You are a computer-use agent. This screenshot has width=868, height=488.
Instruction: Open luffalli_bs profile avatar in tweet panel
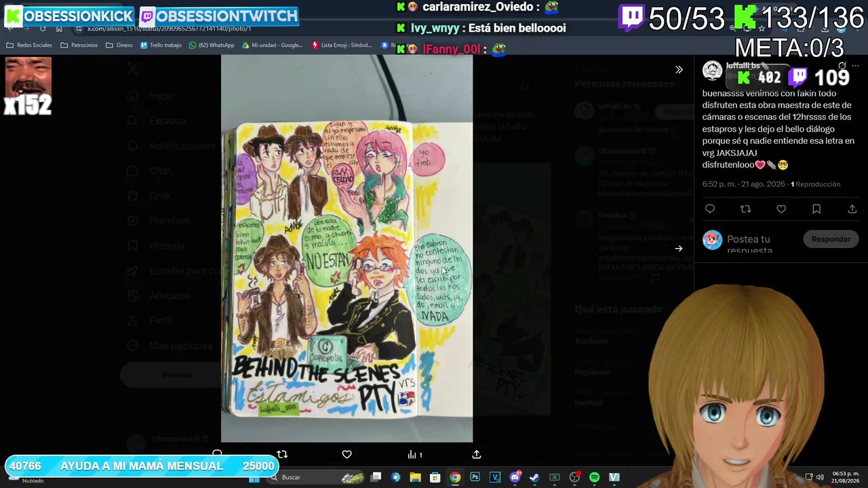712,70
